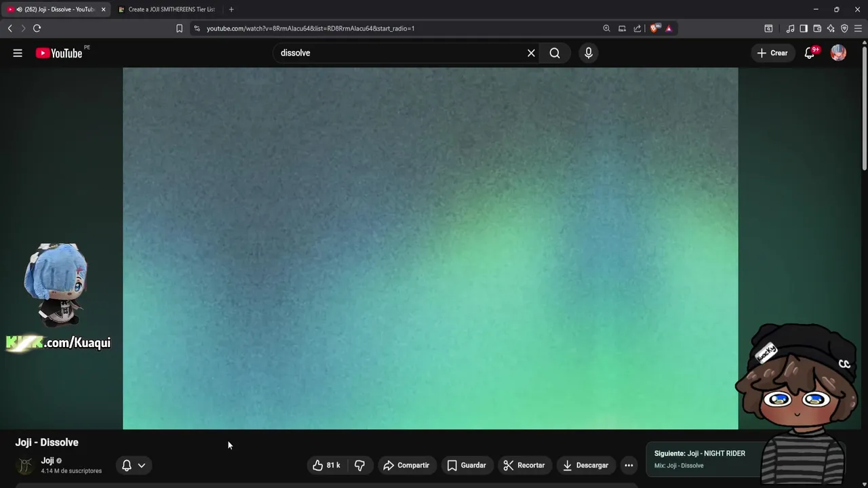Click the Joji - Dissolve video title

47,443
